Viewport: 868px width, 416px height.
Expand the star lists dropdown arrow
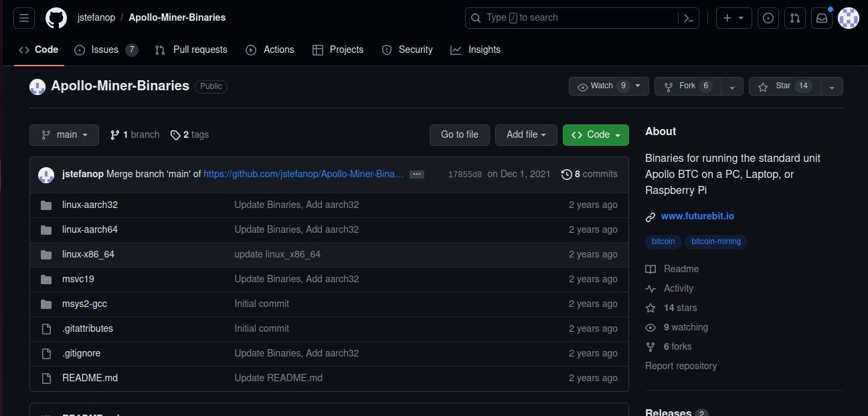[x=832, y=87]
